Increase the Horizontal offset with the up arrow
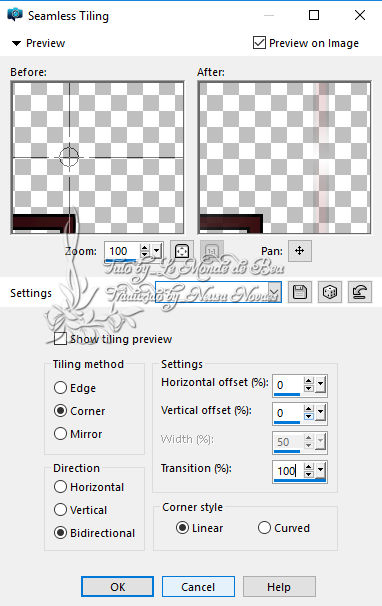 coord(308,381)
